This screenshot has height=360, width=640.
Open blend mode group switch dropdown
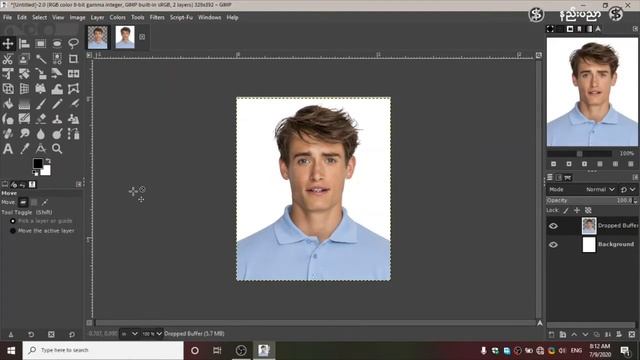point(628,189)
